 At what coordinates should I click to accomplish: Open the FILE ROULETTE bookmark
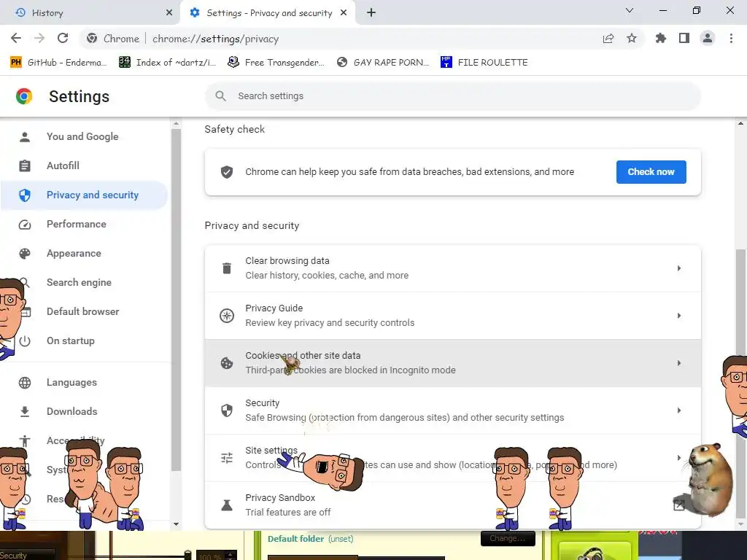484,63
